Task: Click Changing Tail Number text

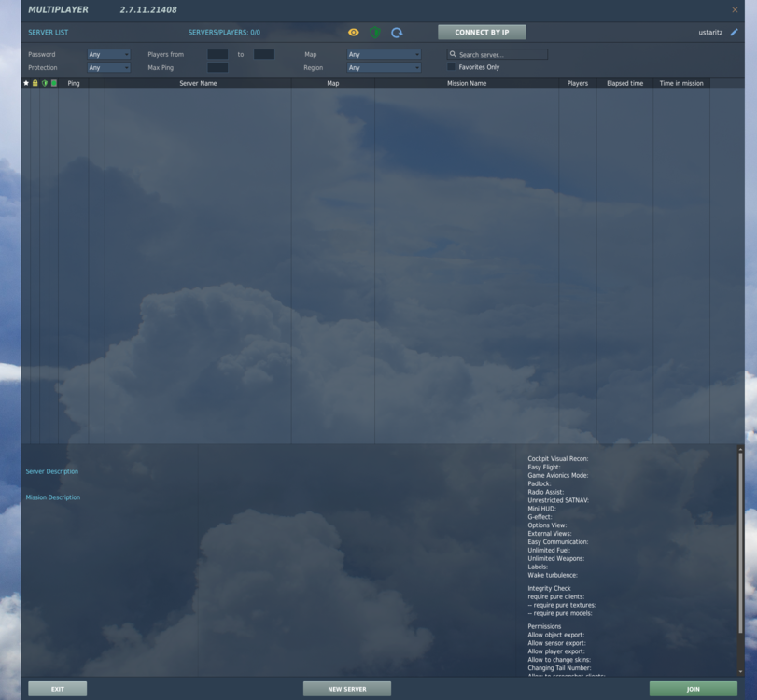Action: [559, 668]
